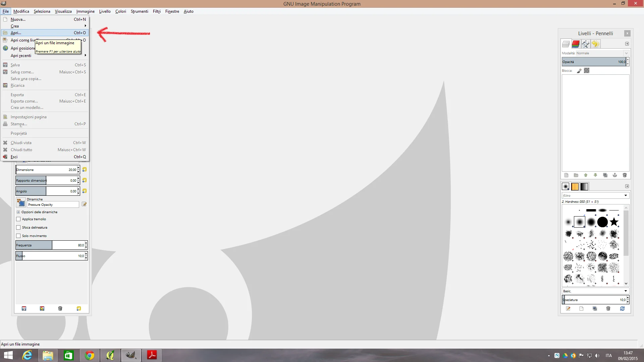Reset tool options to defaults icon
Screen dimensions: 644x362
coord(78,309)
